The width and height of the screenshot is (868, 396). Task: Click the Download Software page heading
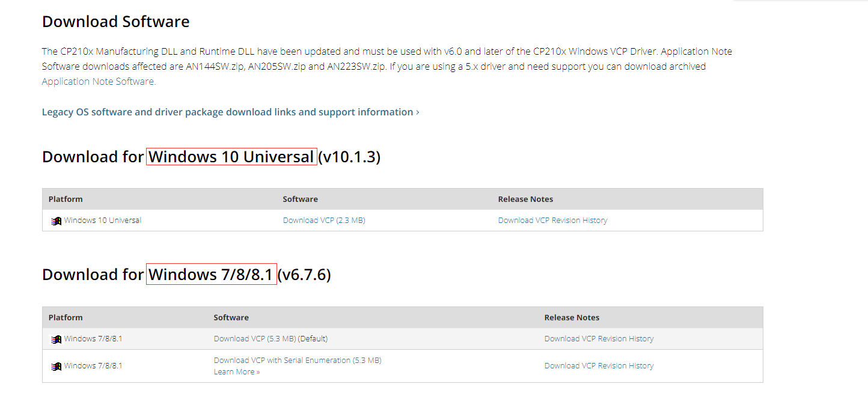115,22
